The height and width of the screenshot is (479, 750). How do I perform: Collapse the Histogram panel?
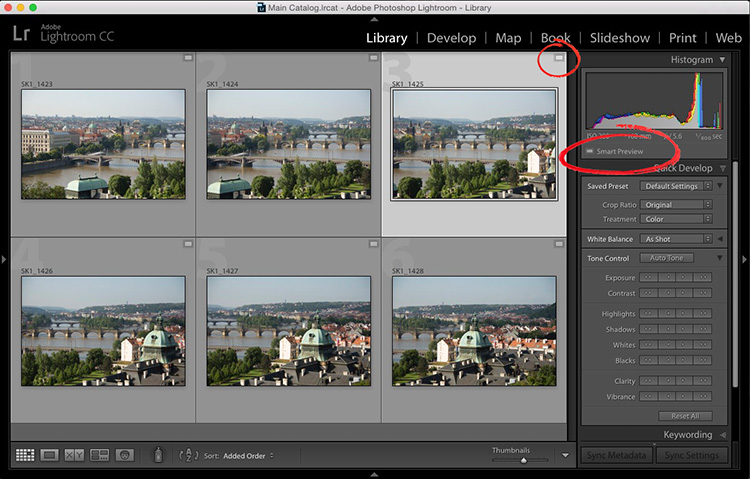722,60
